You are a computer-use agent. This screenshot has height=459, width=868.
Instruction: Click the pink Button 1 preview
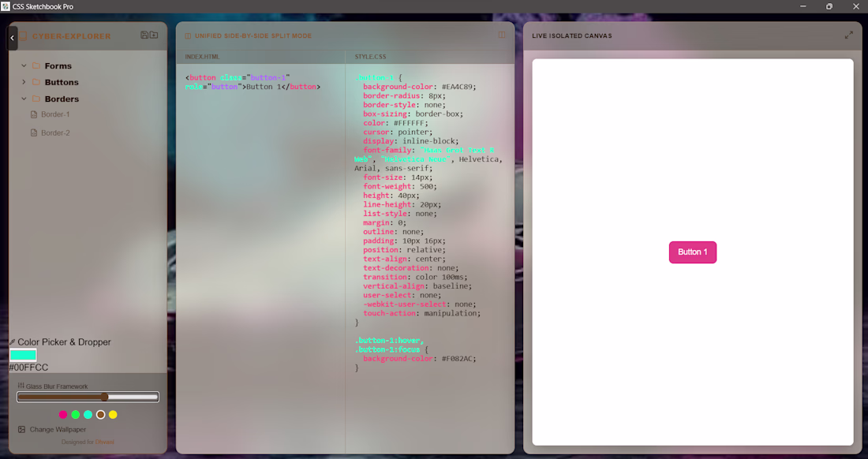693,252
